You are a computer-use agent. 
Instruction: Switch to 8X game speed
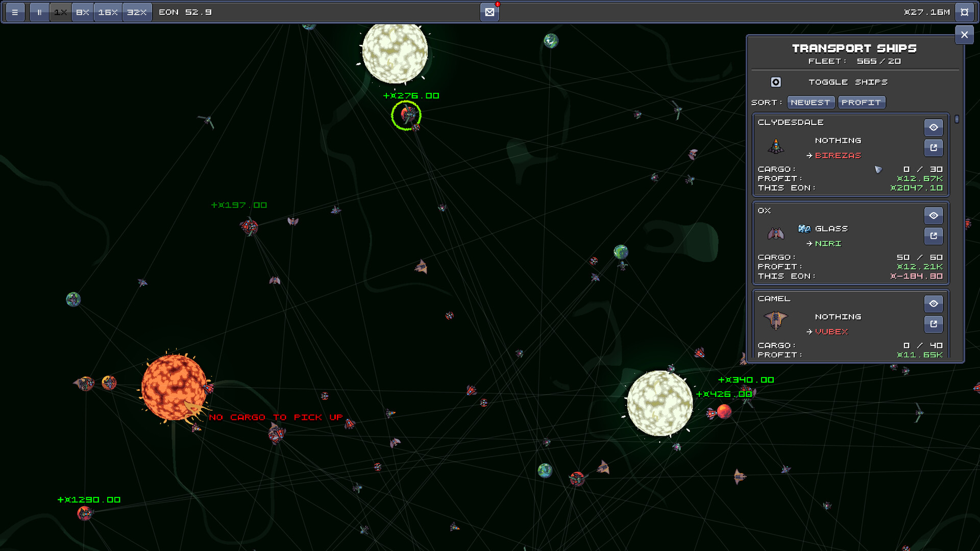point(82,12)
